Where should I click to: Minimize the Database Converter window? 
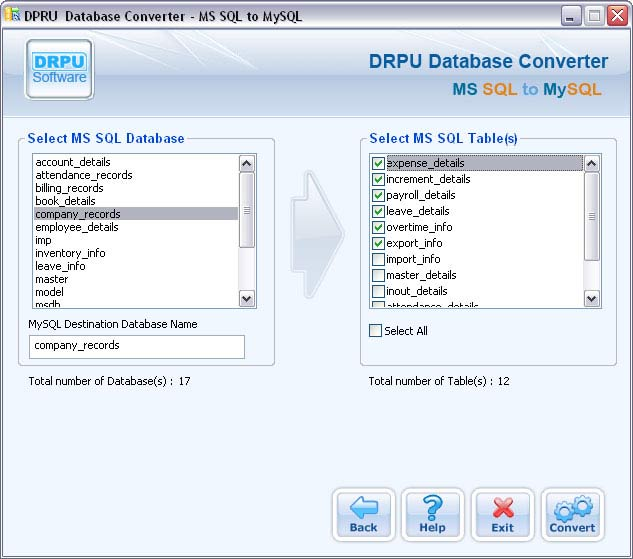click(570, 16)
